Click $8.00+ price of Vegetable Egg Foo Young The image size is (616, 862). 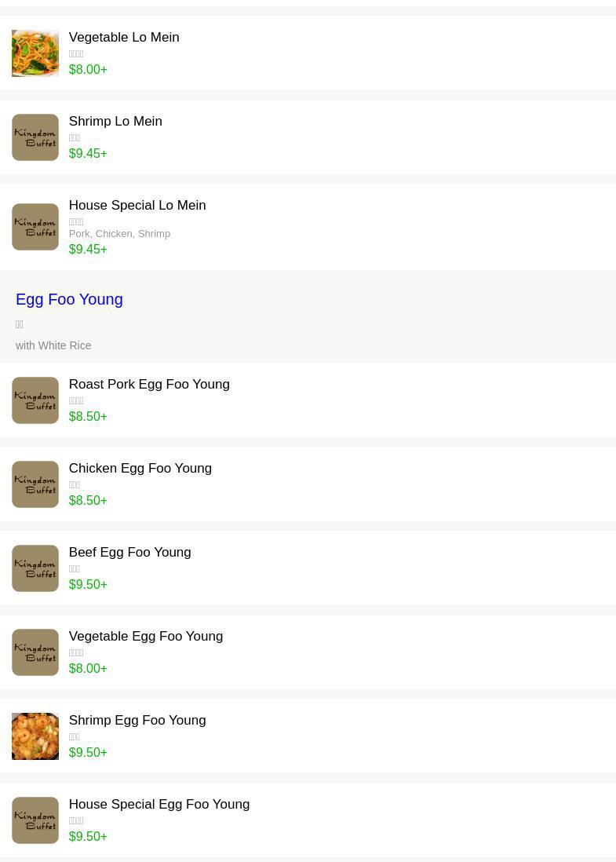pos(88,668)
